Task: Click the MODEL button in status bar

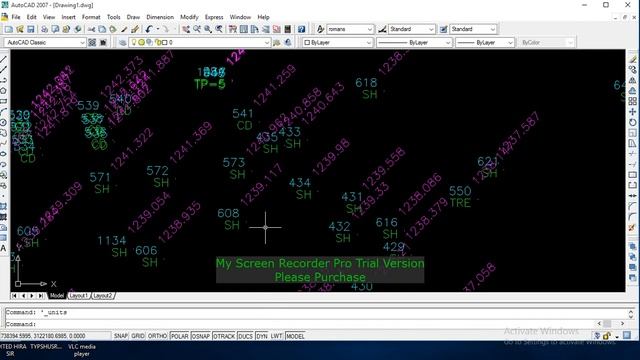Action: [295, 336]
